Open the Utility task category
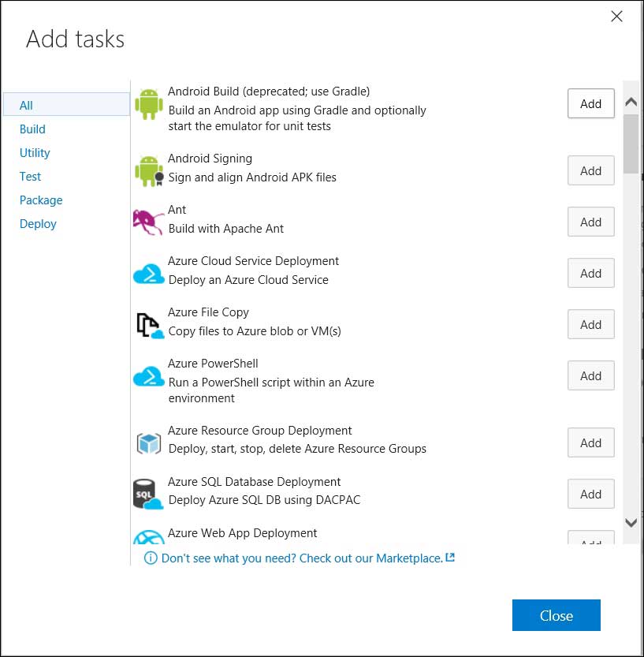This screenshot has width=644, height=657. (35, 152)
